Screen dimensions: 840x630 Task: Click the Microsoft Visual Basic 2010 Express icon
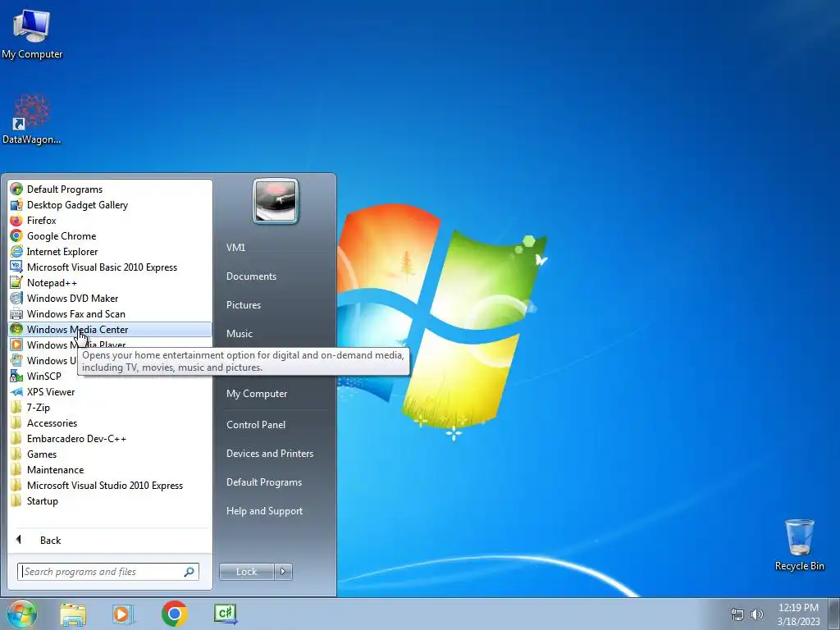16,267
